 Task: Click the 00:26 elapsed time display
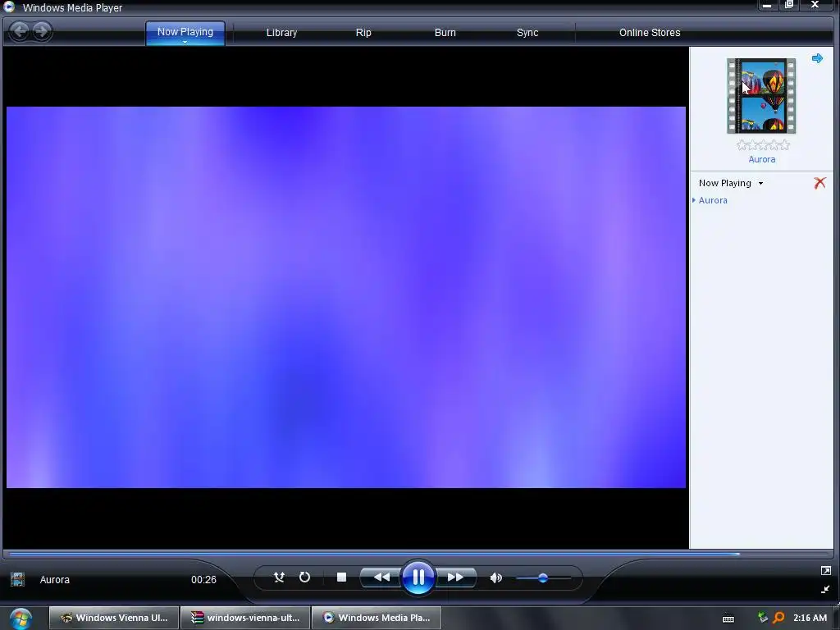point(203,580)
